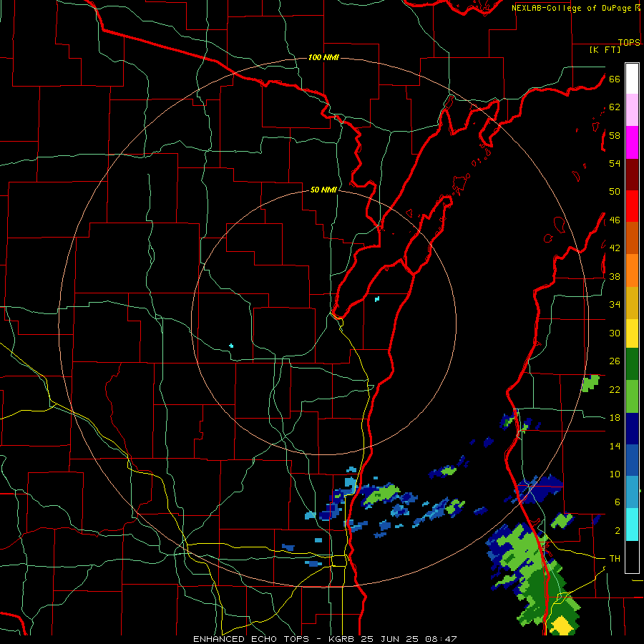The image size is (644, 644).
Task: Click the legend value 34
Action: (x=615, y=304)
